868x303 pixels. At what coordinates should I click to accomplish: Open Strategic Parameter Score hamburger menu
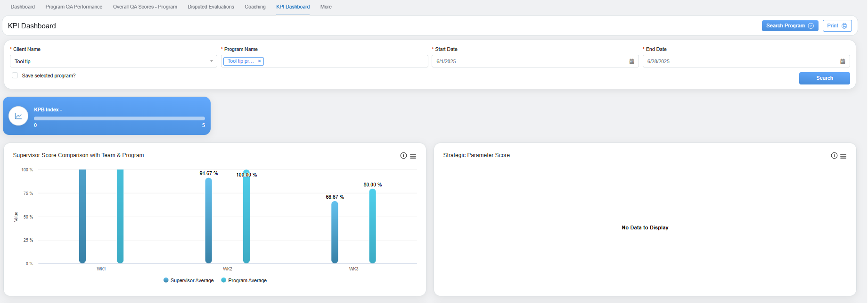[x=843, y=156]
